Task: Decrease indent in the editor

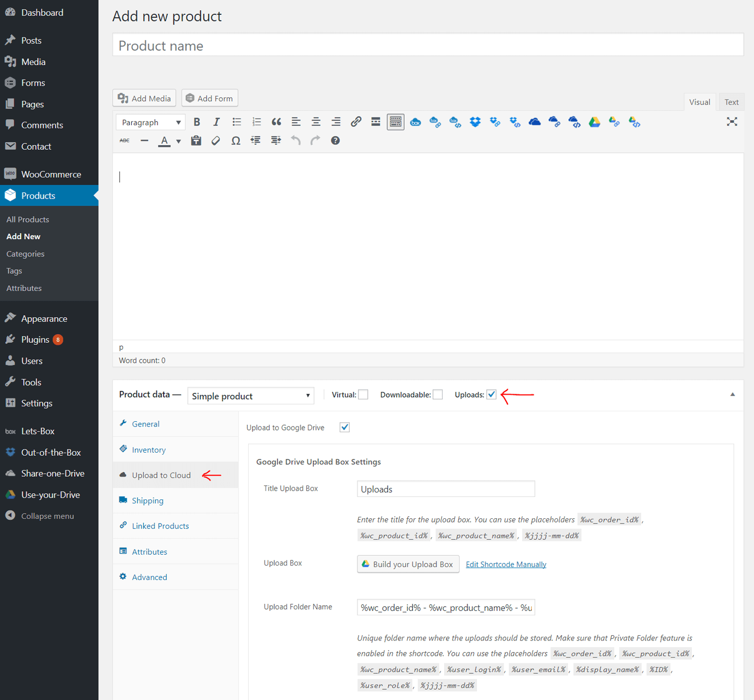Action: [x=255, y=141]
